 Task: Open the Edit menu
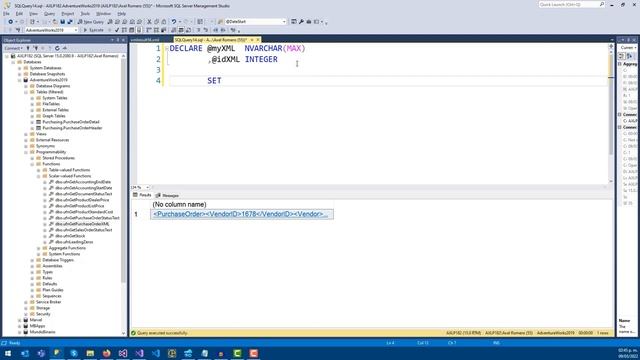click(19, 13)
